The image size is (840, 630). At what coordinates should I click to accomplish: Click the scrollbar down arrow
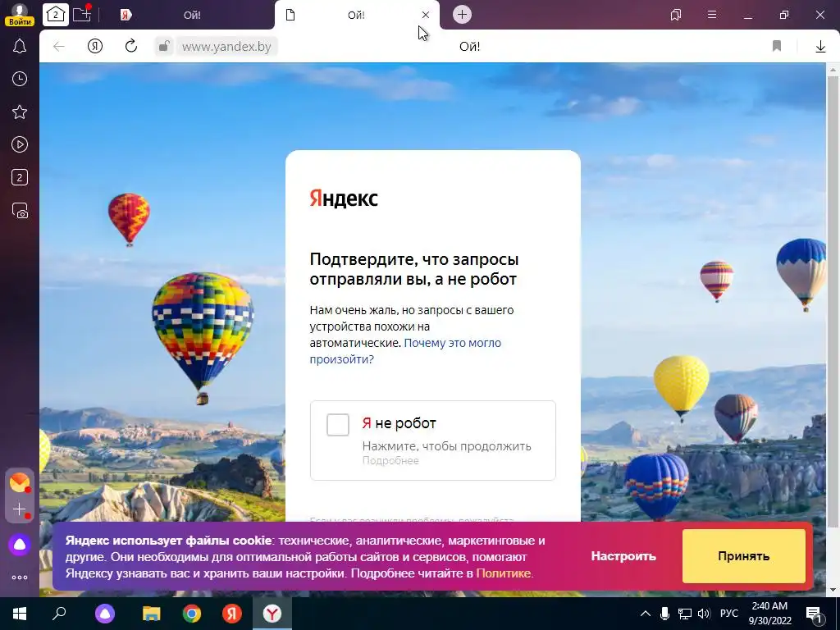click(x=833, y=591)
